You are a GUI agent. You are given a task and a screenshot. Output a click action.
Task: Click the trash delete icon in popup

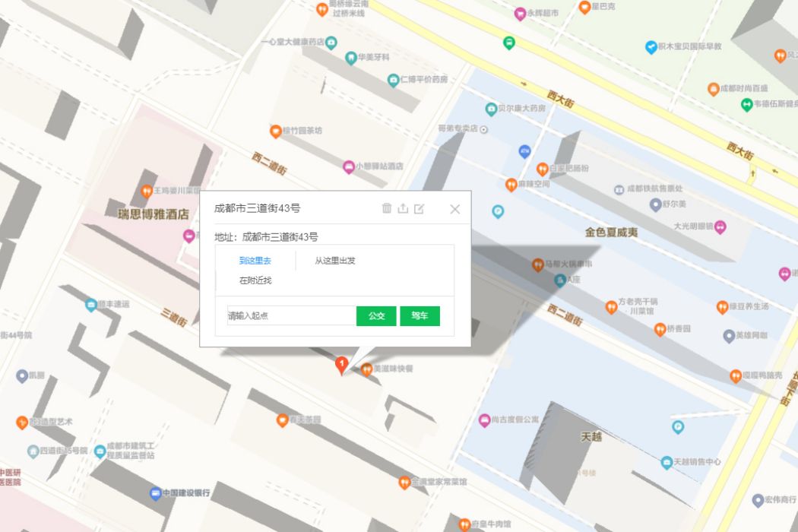(387, 208)
